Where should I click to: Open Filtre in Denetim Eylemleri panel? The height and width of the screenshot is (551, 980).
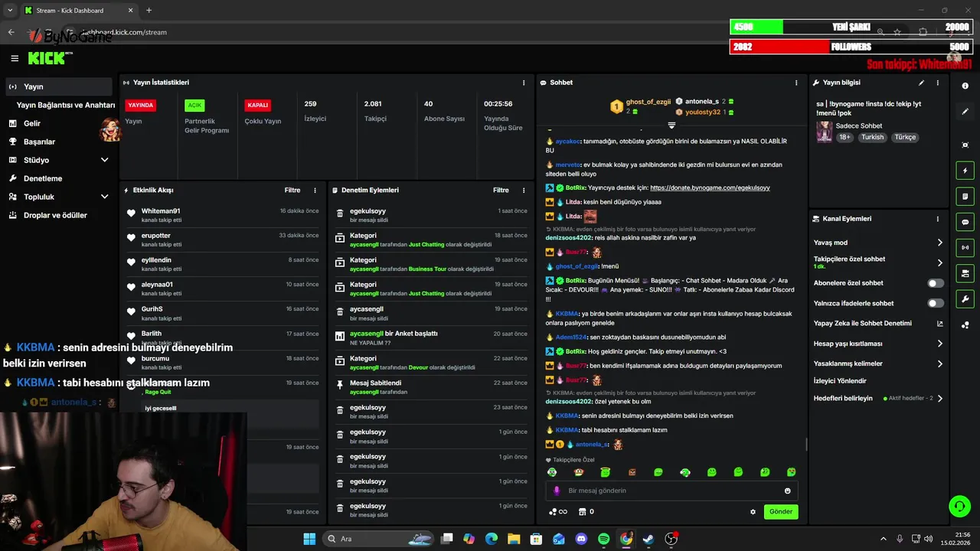click(x=501, y=190)
